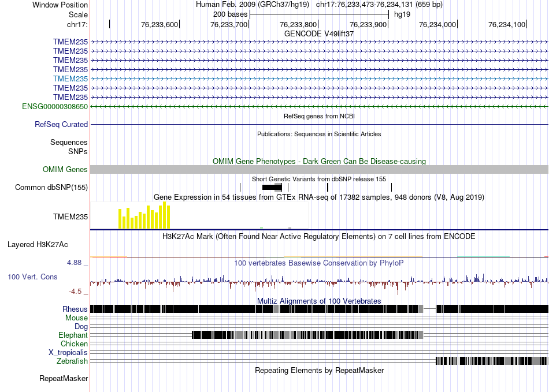Click the Sequences track label
The width and height of the screenshot is (549, 392).
click(69, 143)
